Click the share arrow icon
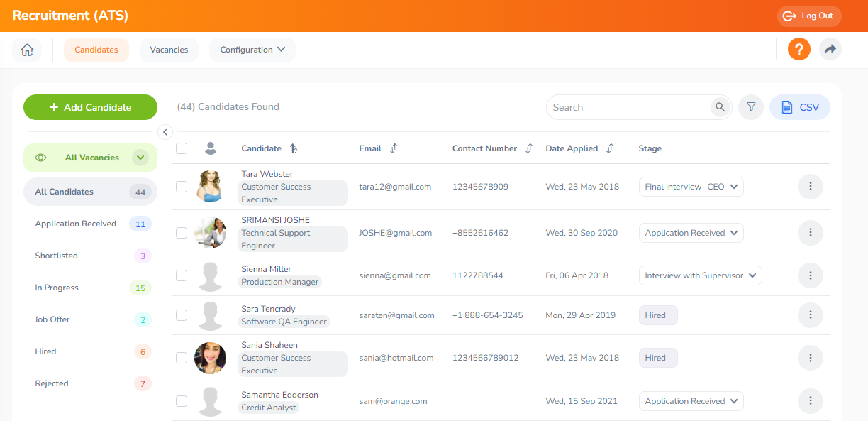The height and width of the screenshot is (421, 868). tap(830, 50)
